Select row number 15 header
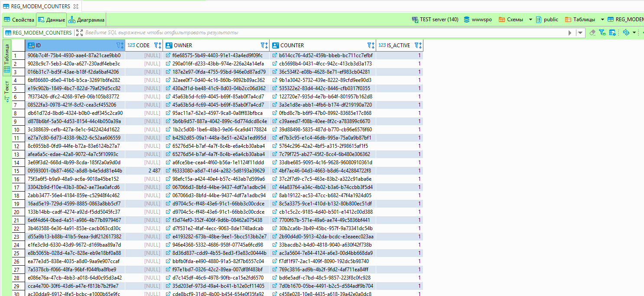Screen dimensions: 644x296 (x=19, y=171)
